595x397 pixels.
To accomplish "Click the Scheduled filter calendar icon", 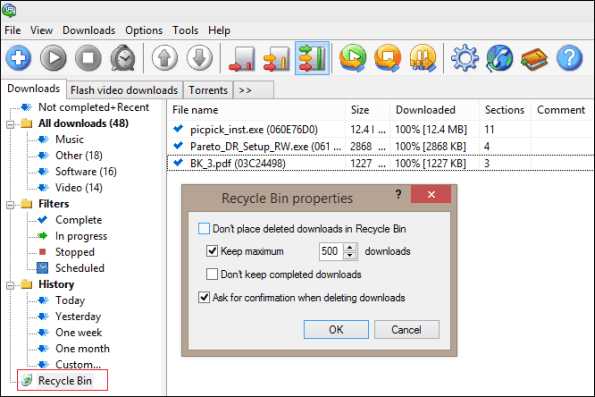I will pos(42,268).
